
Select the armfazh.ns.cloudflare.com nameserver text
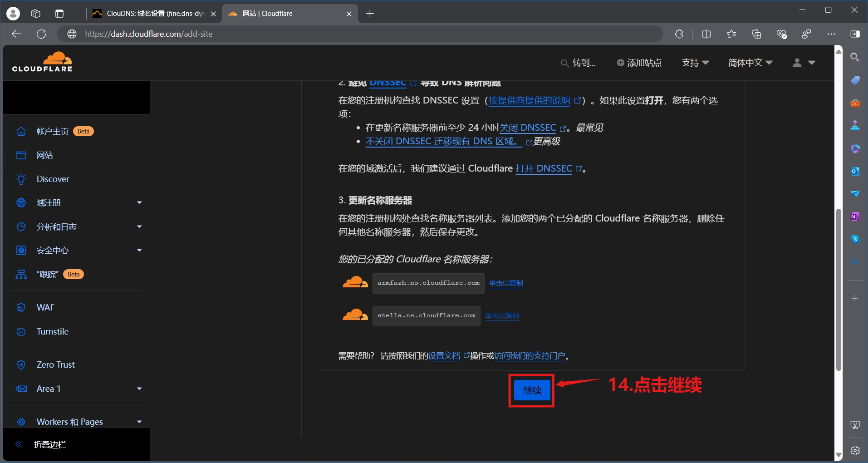[428, 283]
